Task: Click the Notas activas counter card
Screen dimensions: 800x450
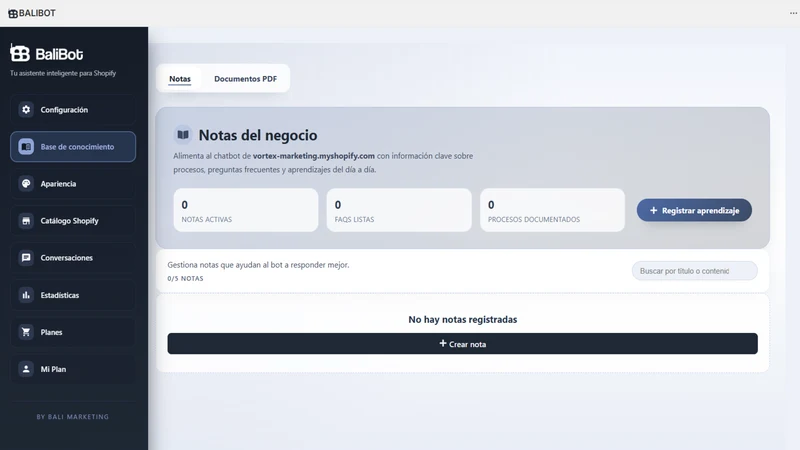Action: click(x=246, y=210)
